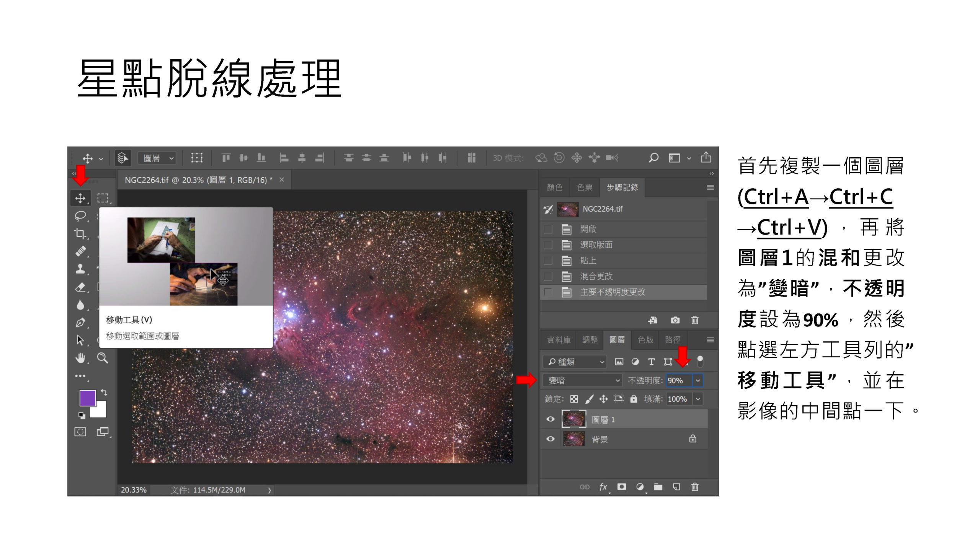This screenshot has height=551, width=980.
Task: Swap foreground and background colors
Action: click(x=104, y=393)
